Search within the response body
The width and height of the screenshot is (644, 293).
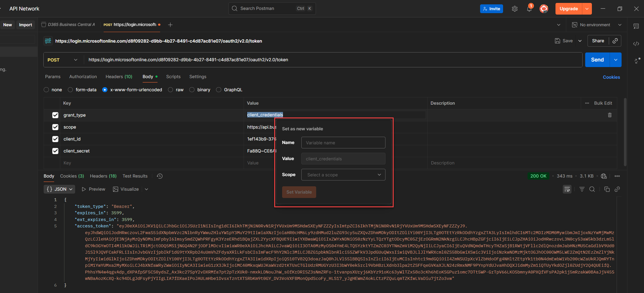pyautogui.click(x=592, y=189)
